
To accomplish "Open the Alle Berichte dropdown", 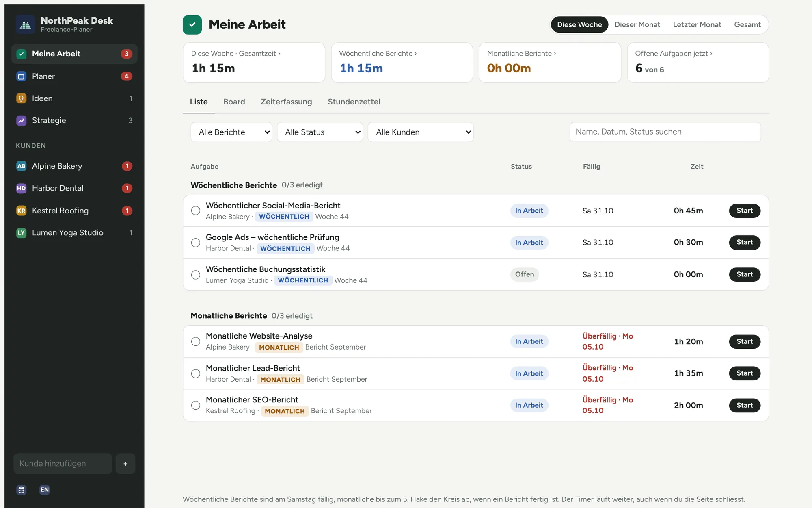I will click(x=231, y=132).
